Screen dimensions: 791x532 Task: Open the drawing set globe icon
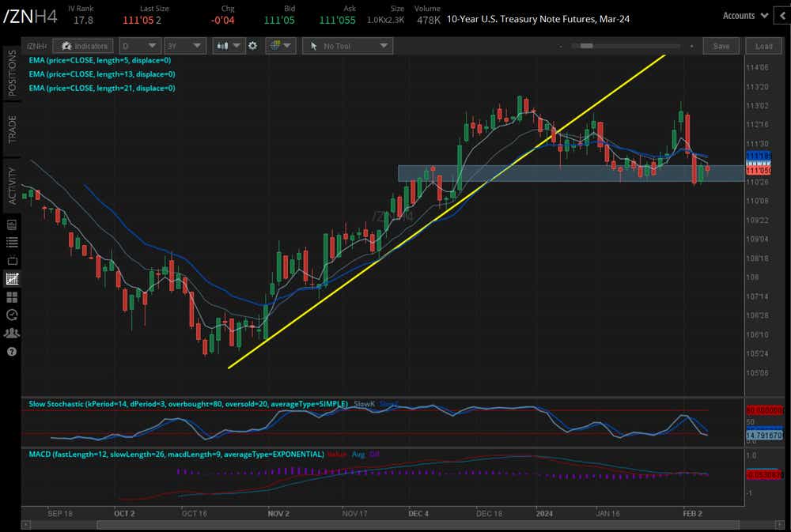(x=276, y=46)
